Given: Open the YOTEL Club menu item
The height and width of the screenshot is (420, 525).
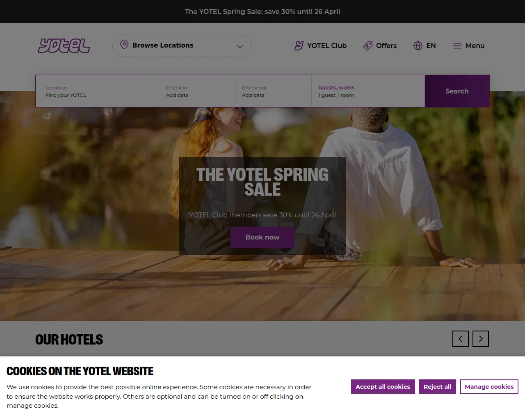Looking at the screenshot, I should tap(320, 46).
